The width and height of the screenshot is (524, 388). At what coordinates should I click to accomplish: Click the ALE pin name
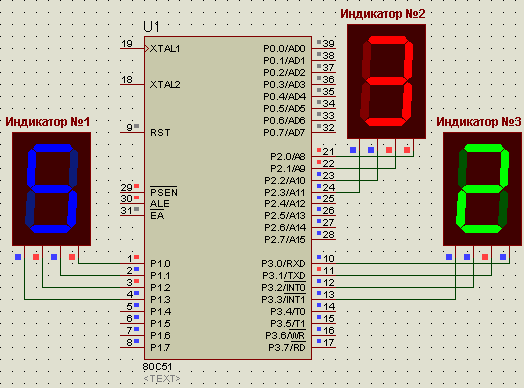pos(160,204)
